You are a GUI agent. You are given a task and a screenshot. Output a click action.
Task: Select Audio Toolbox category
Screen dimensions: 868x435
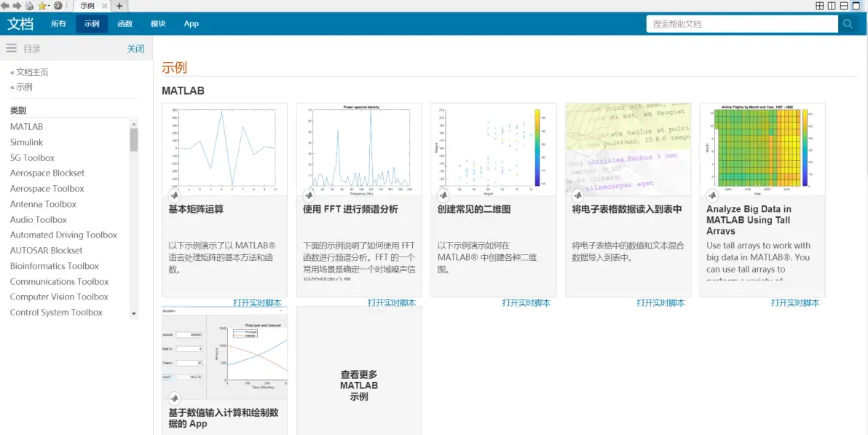pyautogui.click(x=38, y=219)
